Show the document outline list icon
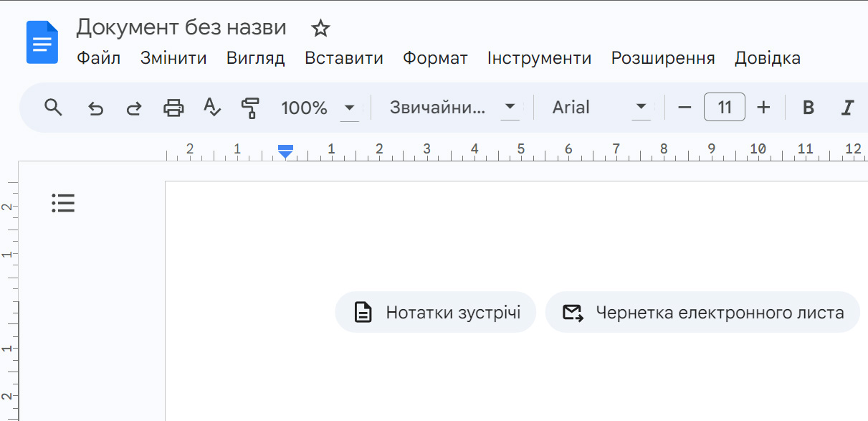Viewport: 868px width, 421px height. [x=63, y=203]
